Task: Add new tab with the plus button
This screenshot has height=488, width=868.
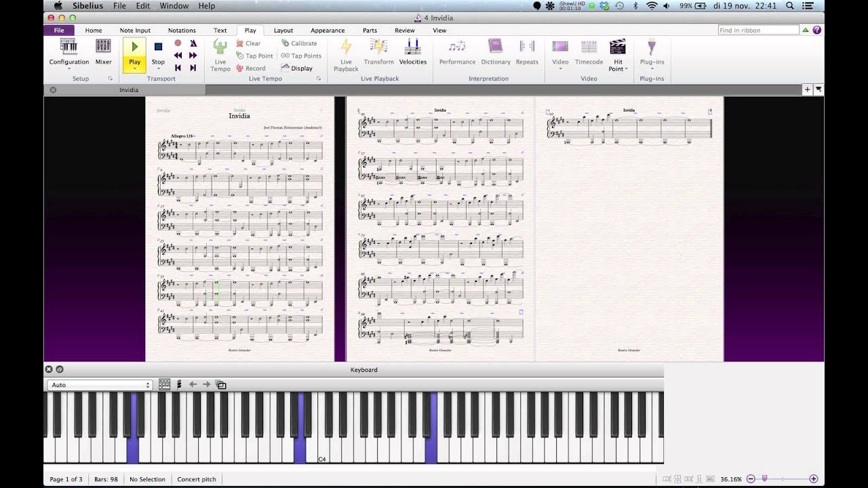Action: tap(808, 89)
